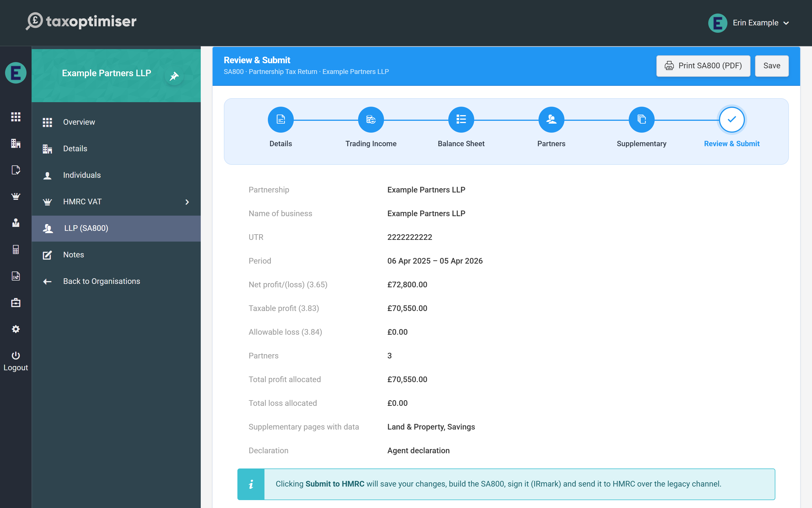Click the taxoptimiser logo
Viewport: 812px width, 508px height.
click(x=81, y=21)
